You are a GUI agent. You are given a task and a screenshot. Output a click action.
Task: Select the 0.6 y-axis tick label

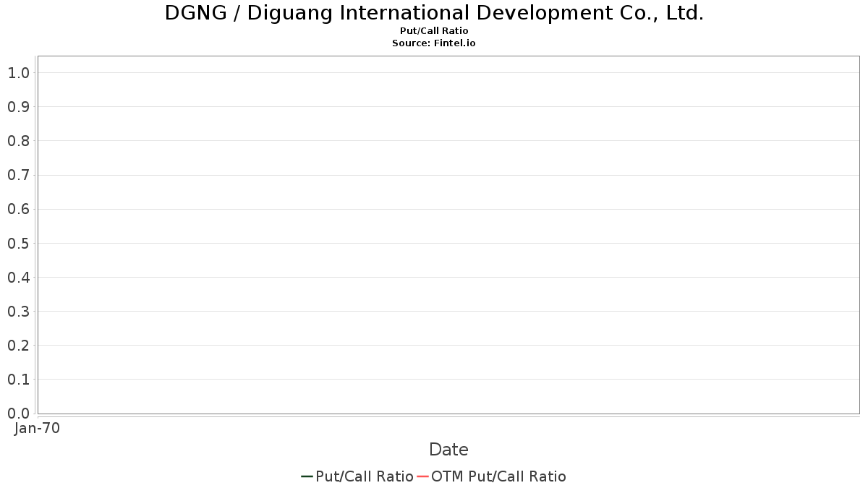(18, 209)
